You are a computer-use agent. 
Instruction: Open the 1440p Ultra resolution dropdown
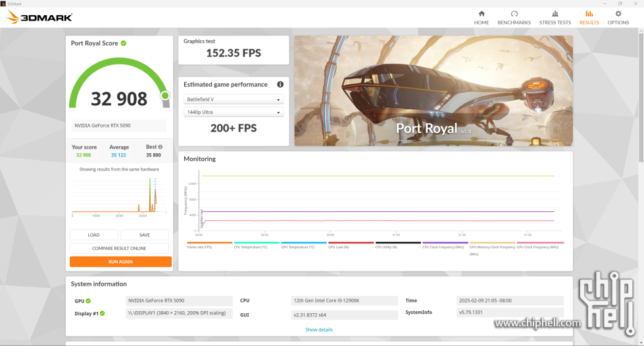pyautogui.click(x=234, y=112)
